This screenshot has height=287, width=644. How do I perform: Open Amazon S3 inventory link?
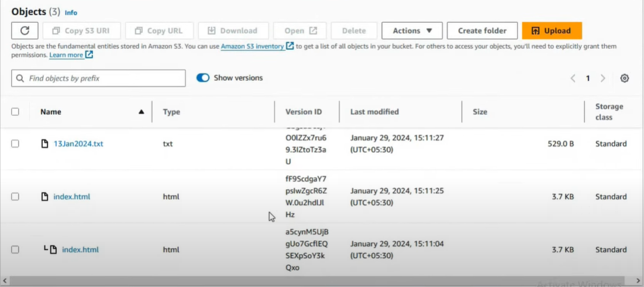coord(252,46)
